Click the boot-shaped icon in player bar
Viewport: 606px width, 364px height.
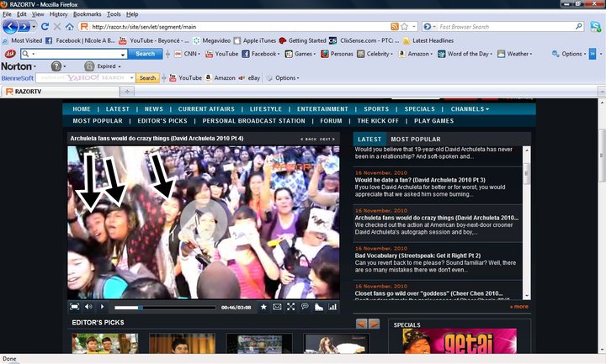coord(319,307)
